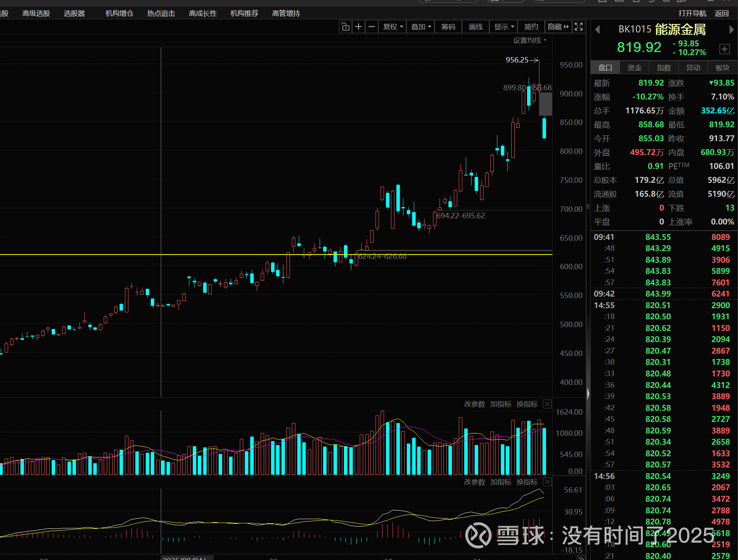Click the 换手 7.10% value
The image size is (738, 560).
(x=723, y=97)
